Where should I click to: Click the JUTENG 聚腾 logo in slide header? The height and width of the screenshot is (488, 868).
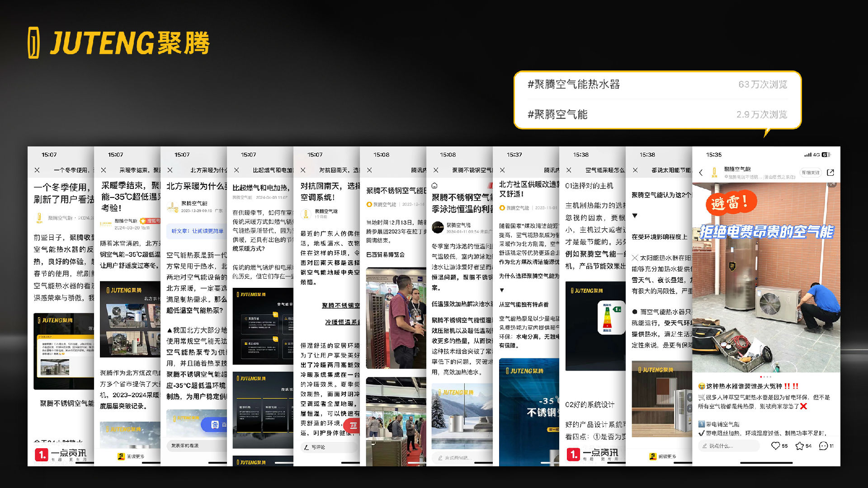pos(119,43)
